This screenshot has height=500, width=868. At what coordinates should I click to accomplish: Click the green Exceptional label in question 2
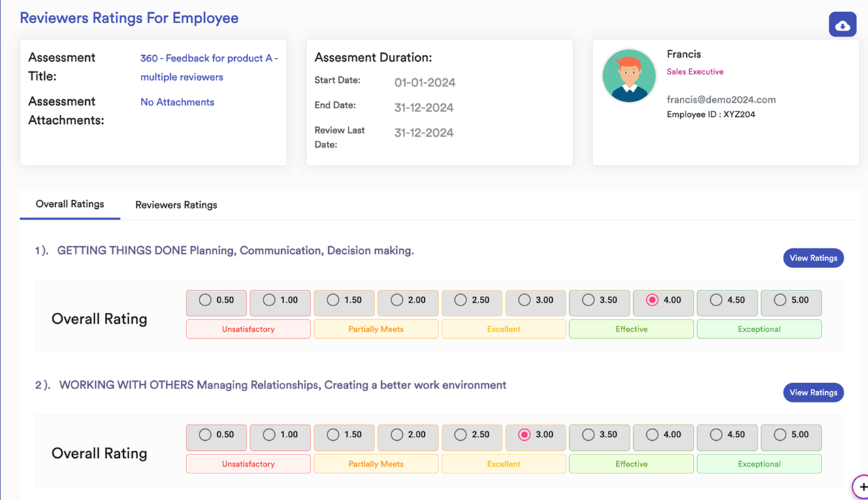(x=758, y=464)
